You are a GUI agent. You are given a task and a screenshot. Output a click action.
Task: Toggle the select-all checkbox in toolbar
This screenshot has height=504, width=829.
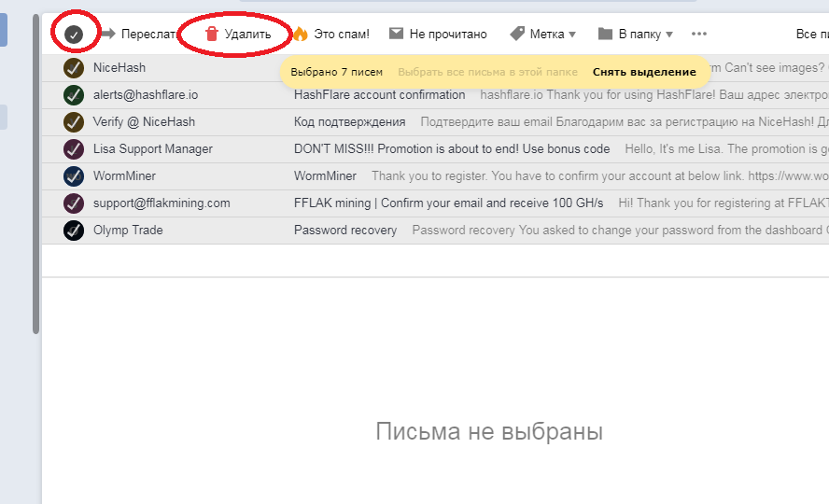74,35
